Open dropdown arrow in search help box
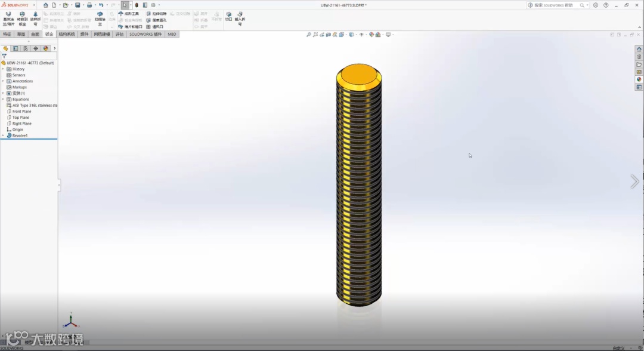 pyautogui.click(x=587, y=5)
